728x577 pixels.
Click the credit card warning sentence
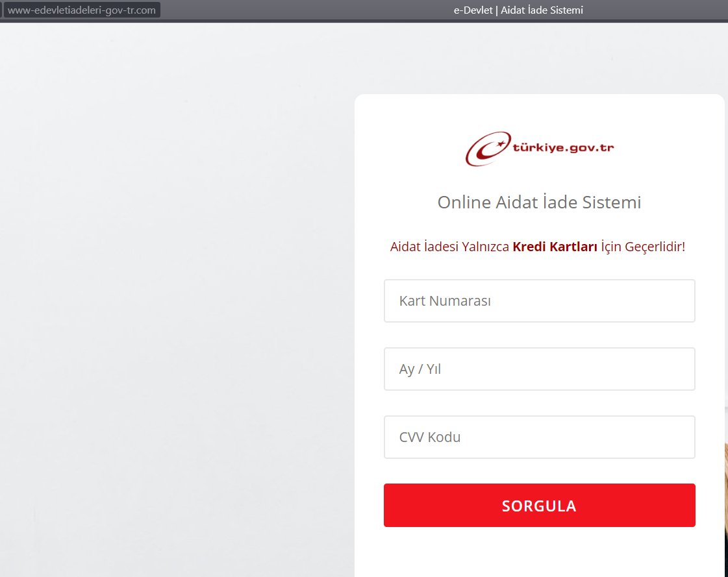(x=537, y=247)
